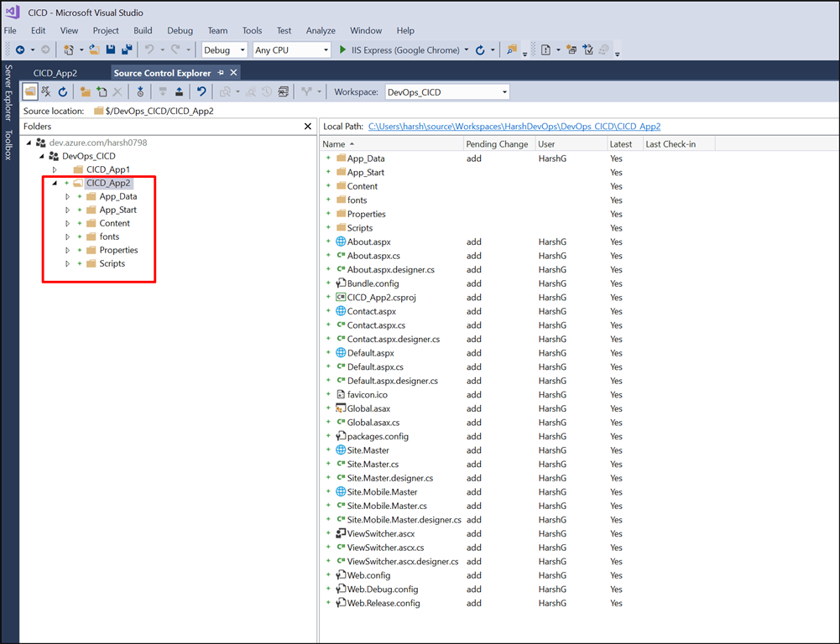Open the Team menu

[x=217, y=30]
